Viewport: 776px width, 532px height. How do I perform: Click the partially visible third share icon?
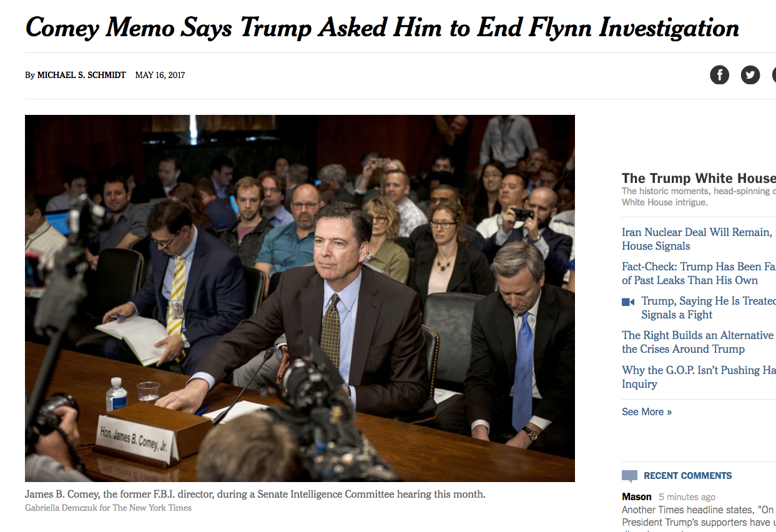[774, 76]
